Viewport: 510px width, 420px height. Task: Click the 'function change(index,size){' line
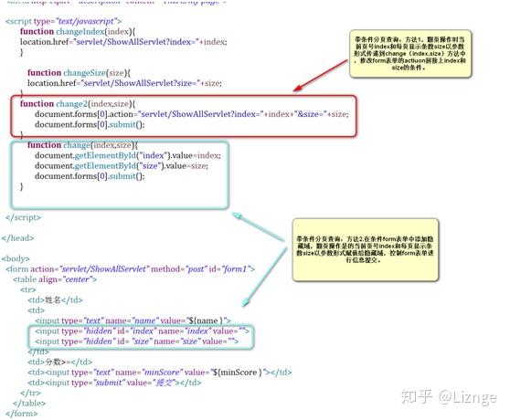82,145
